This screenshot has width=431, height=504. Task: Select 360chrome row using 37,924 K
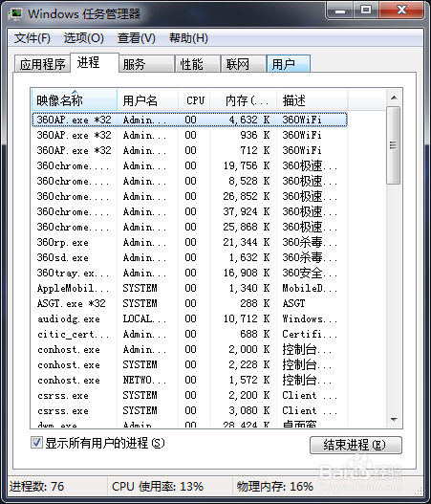[189, 211]
